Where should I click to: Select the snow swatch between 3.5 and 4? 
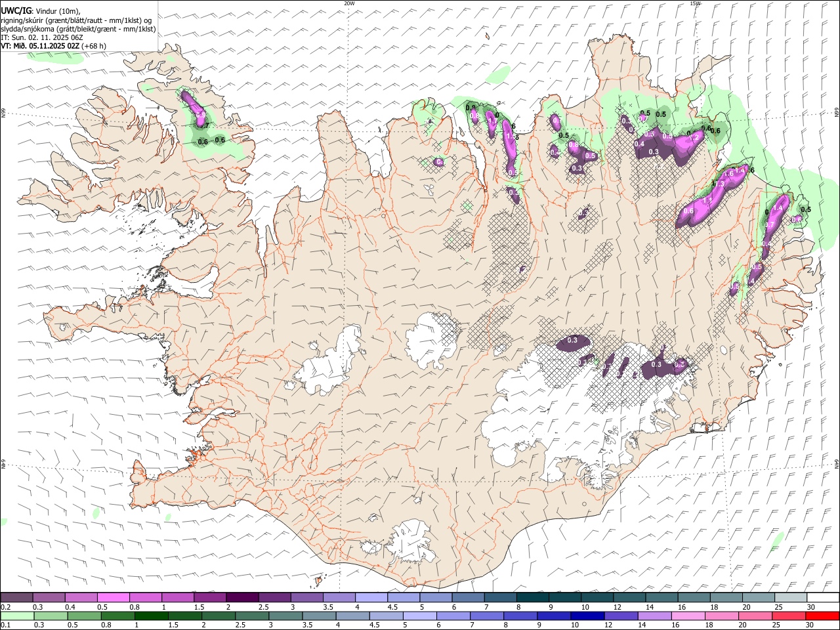tap(341, 597)
